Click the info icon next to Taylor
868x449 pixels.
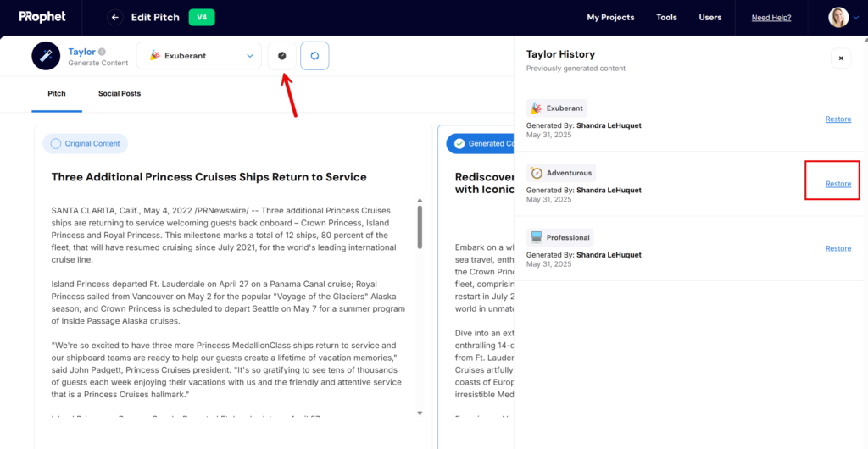point(102,52)
